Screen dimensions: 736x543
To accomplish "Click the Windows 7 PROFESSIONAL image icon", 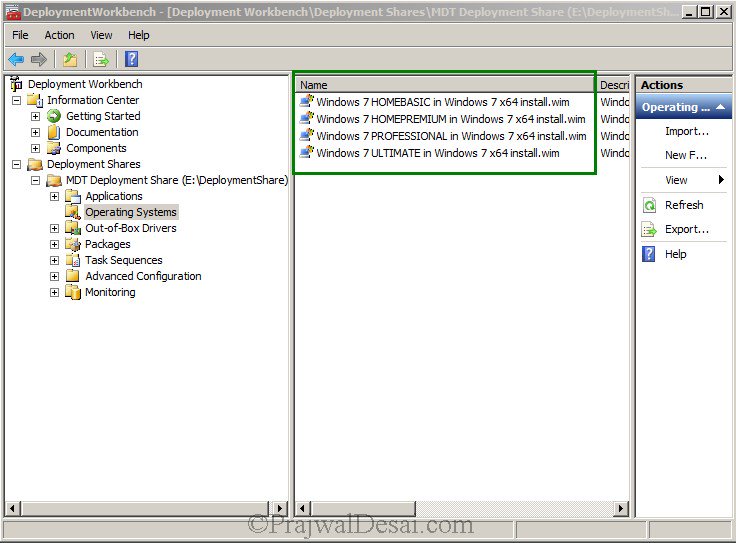I will 307,135.
